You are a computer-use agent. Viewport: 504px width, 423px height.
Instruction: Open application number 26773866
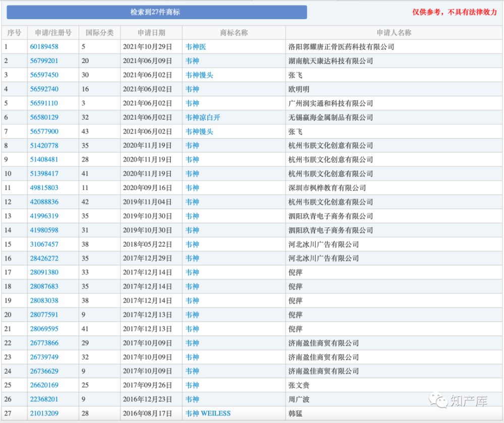click(x=44, y=343)
